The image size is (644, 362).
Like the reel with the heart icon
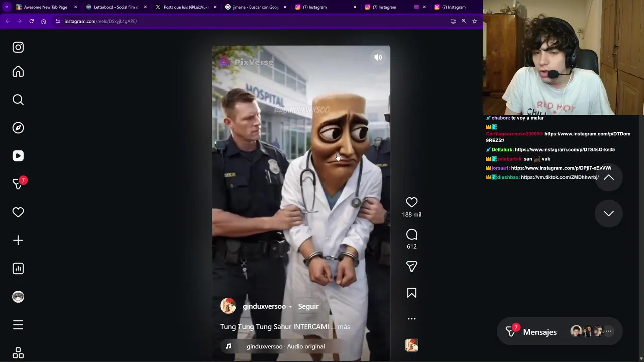coord(412,202)
